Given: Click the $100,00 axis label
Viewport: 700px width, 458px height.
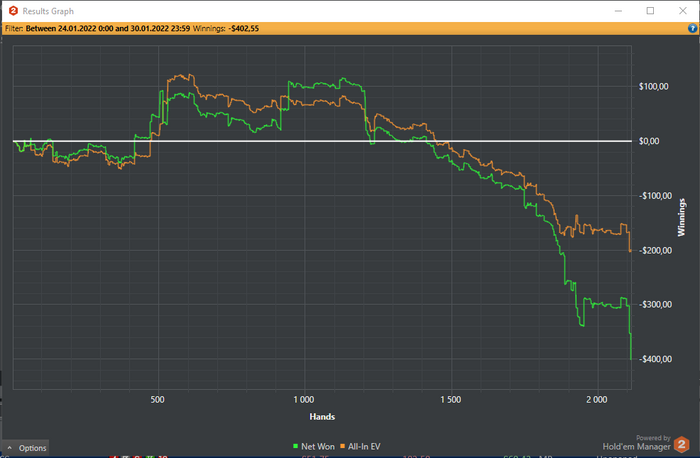Looking at the screenshot, I should tap(654, 87).
